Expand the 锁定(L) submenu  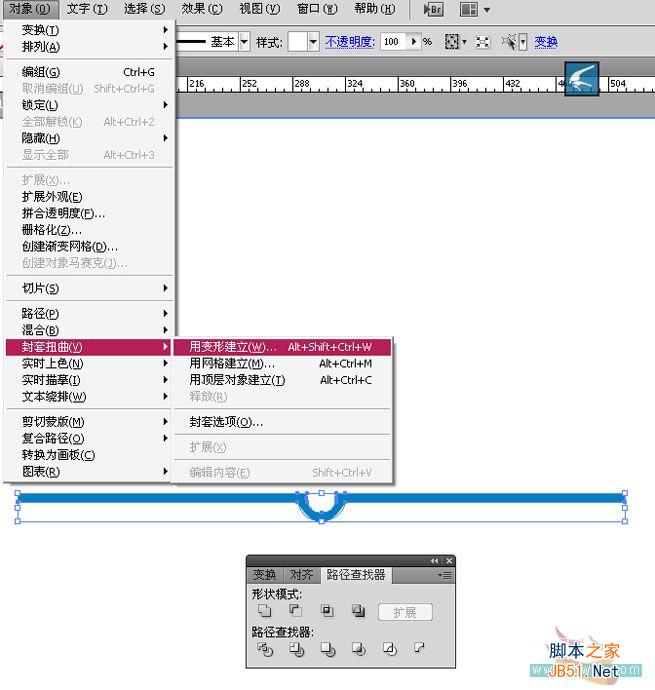click(90, 105)
